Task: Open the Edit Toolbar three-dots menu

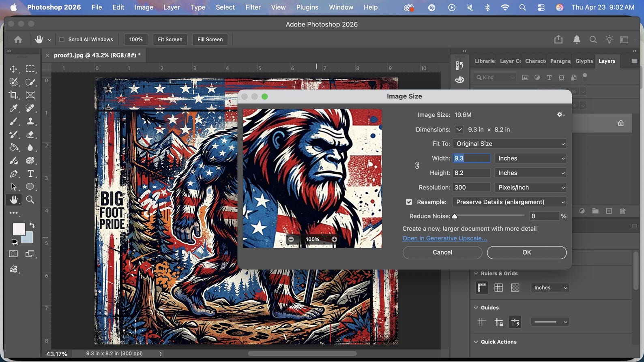Action: point(13,213)
